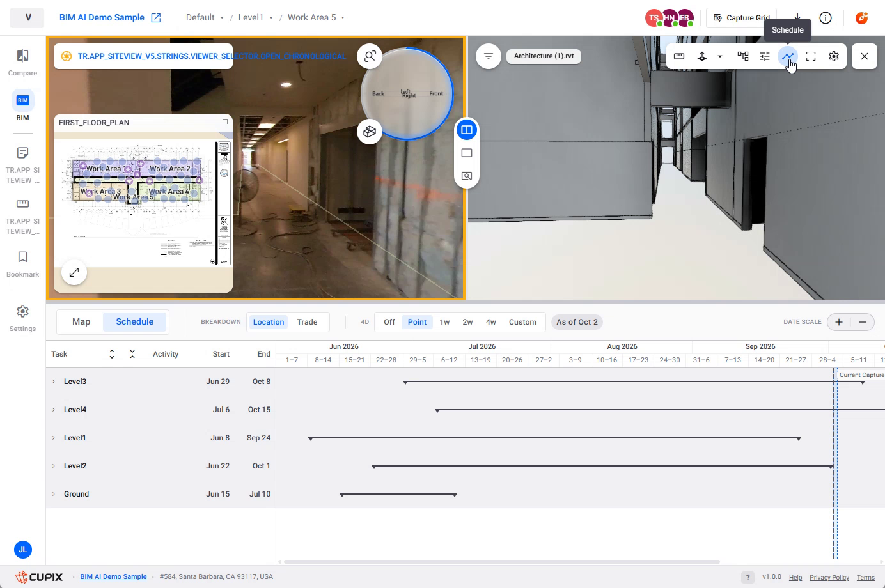Open the Level1 breadcrumb dropdown
885x588 pixels.
point(255,17)
